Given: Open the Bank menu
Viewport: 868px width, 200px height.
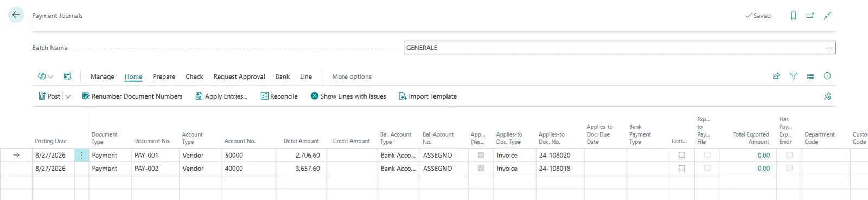Looking at the screenshot, I should pos(283,76).
